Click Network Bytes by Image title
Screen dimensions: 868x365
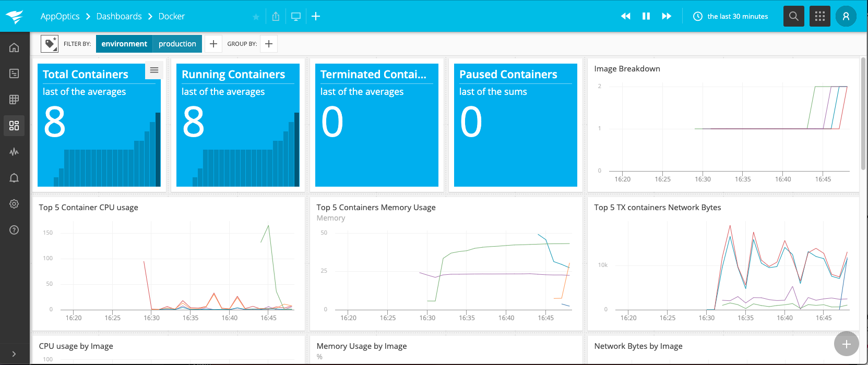pos(638,346)
